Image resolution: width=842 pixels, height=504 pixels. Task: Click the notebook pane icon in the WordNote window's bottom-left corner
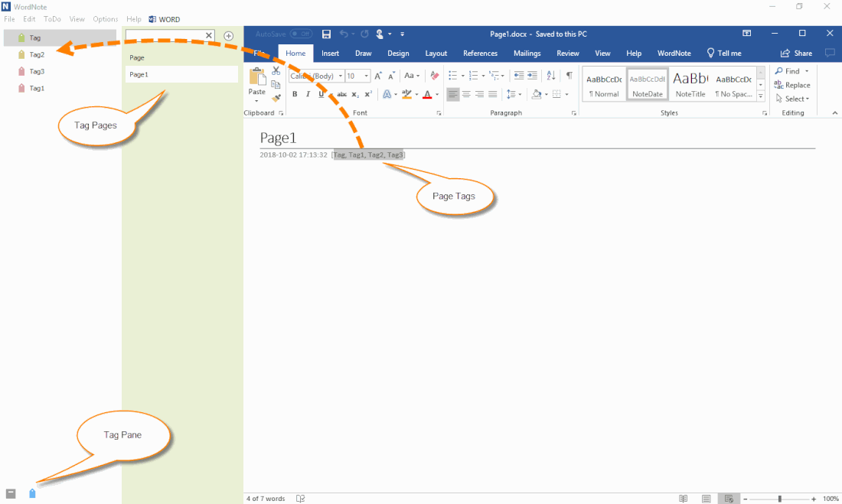click(x=11, y=493)
